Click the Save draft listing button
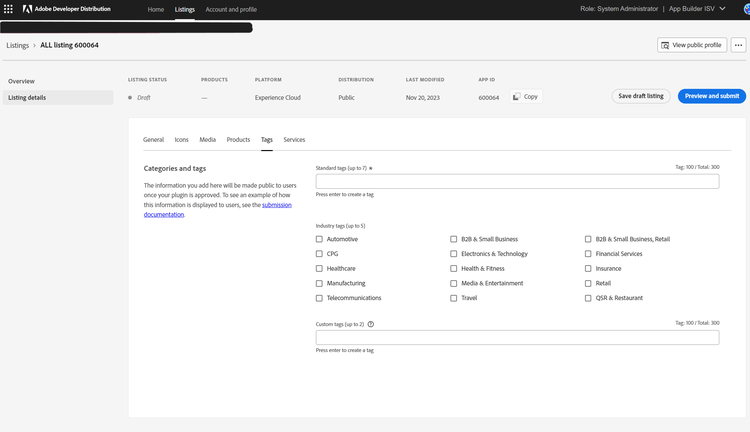The width and height of the screenshot is (750, 432). (x=641, y=96)
